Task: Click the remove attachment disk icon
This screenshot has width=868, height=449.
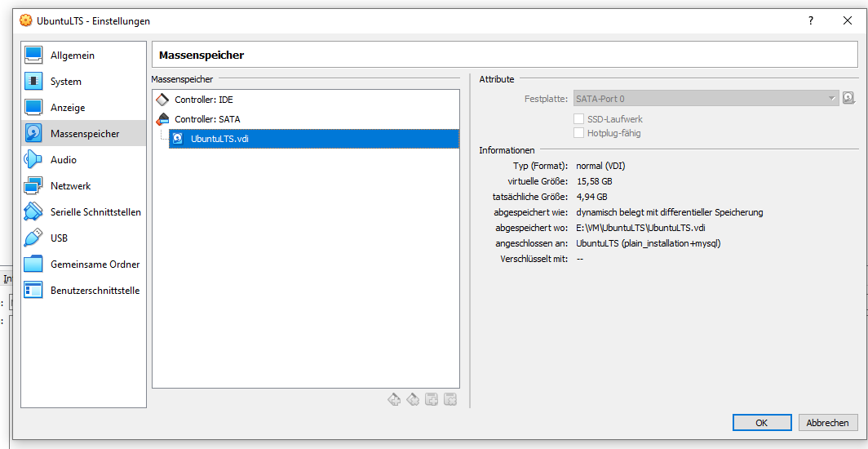Action: coord(450,399)
